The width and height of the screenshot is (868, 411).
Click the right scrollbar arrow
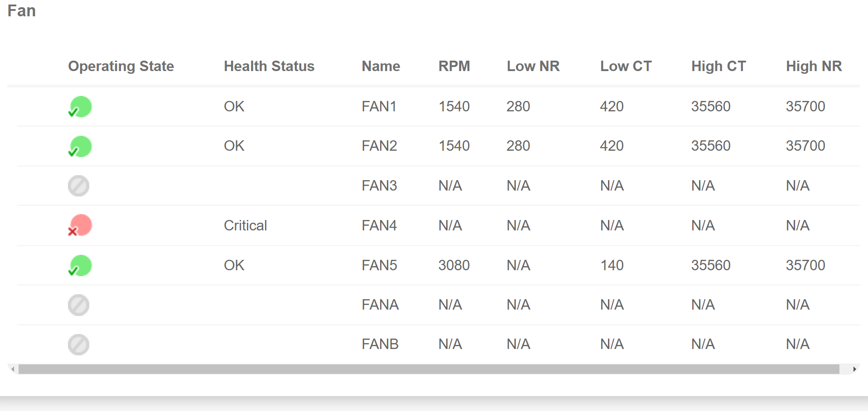pos(854,369)
